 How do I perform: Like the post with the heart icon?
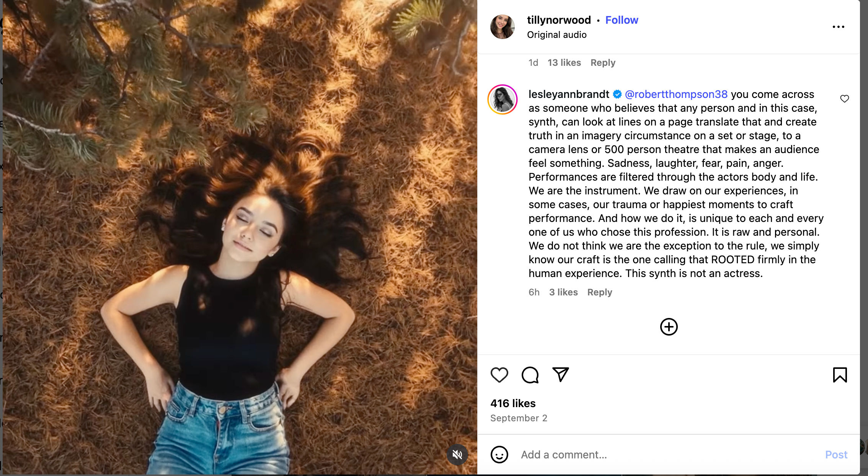pos(499,375)
